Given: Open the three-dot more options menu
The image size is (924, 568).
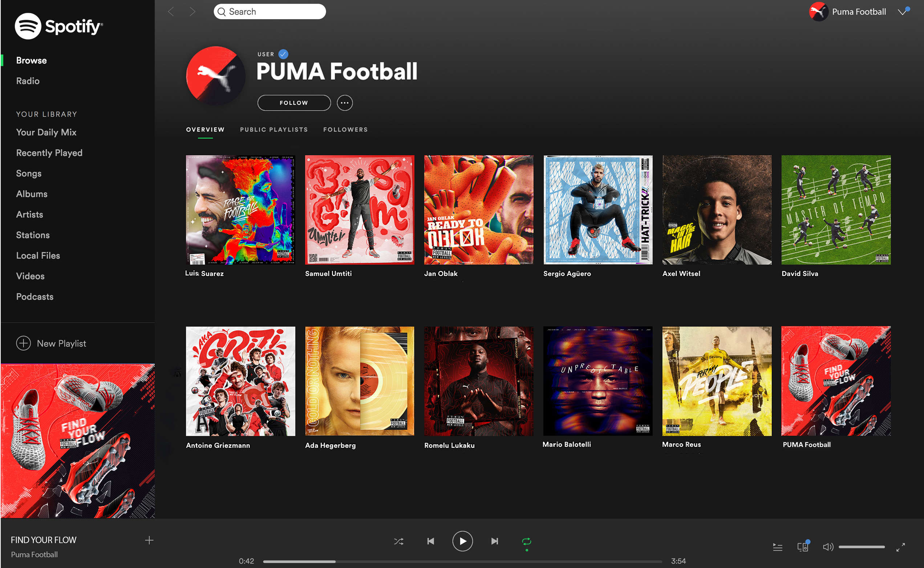Looking at the screenshot, I should (x=344, y=102).
